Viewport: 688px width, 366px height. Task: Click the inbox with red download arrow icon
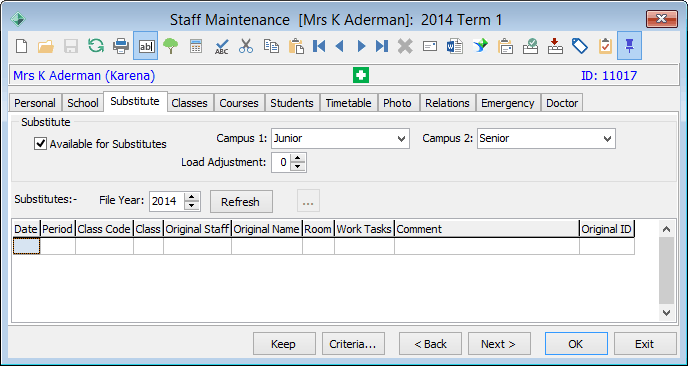555,46
